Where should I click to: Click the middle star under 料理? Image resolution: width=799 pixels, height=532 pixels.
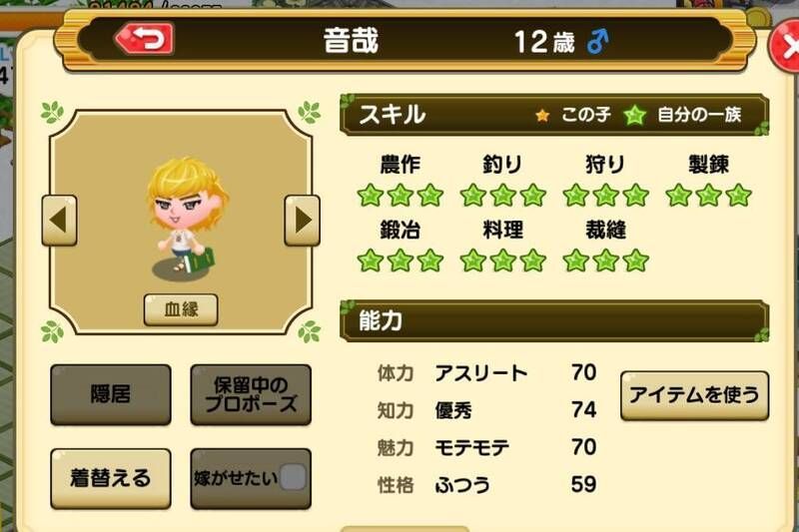click(x=503, y=261)
